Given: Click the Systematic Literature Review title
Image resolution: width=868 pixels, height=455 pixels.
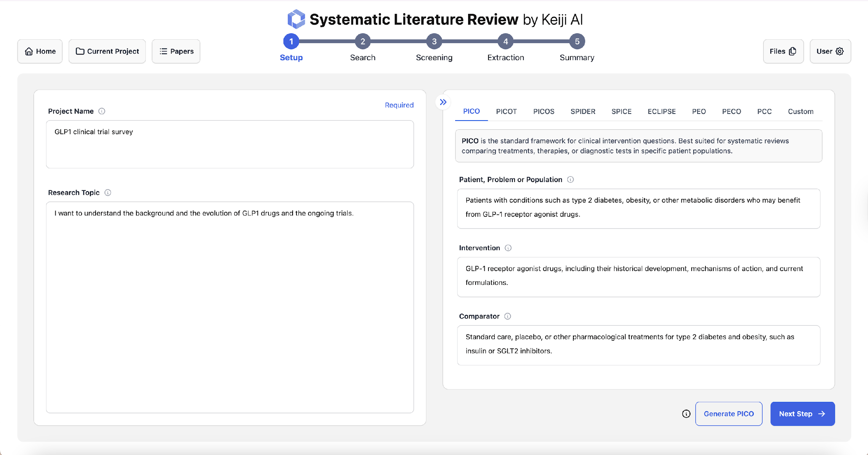Looking at the screenshot, I should 414,19.
